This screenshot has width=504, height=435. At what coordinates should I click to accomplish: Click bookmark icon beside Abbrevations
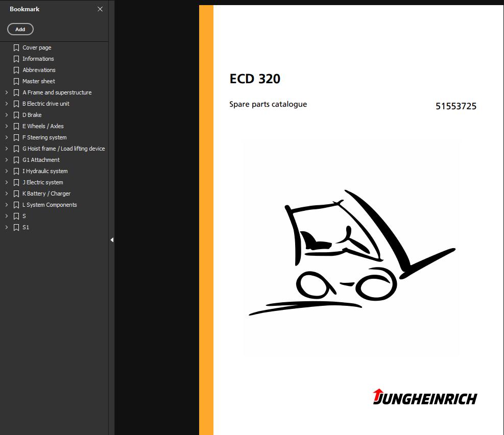pyautogui.click(x=16, y=70)
